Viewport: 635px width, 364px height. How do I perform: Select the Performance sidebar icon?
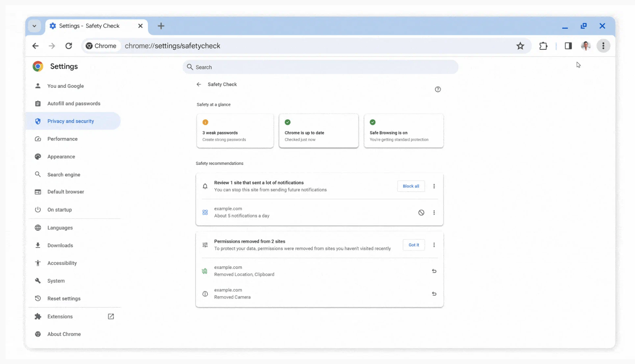coord(38,139)
